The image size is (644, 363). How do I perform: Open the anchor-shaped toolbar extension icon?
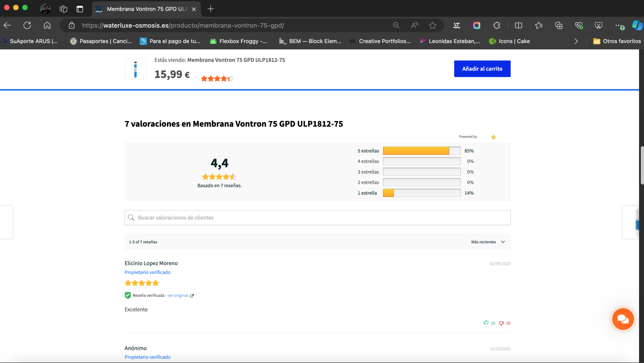tap(457, 25)
